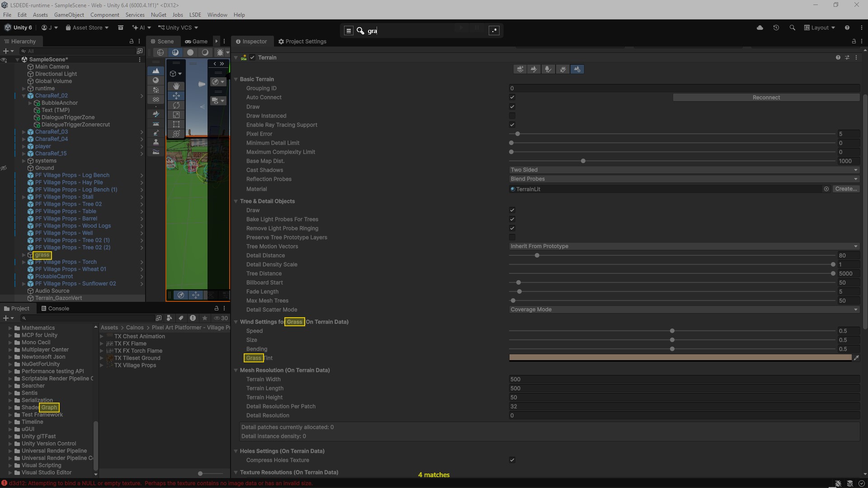Toggle Enable Ray Tracing Support checkbox
Screen dimensions: 868x488
pos(512,125)
